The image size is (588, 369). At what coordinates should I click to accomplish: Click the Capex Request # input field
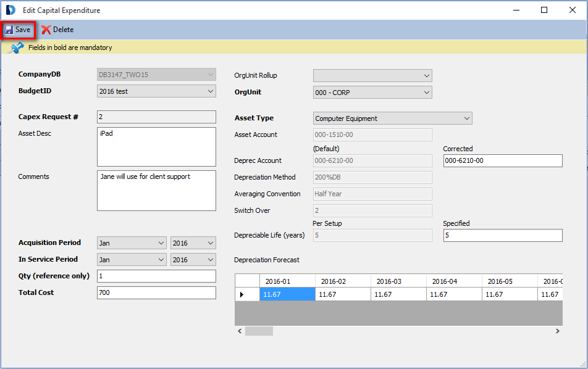click(x=156, y=117)
